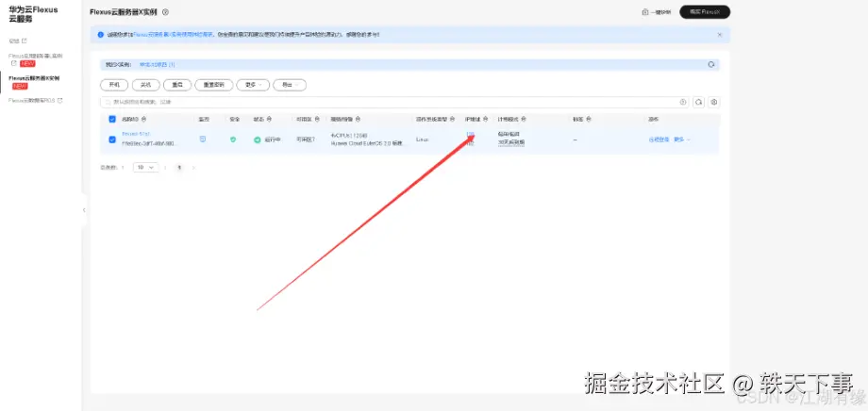Collapse the left sidebar with the handle
The width and height of the screenshot is (868, 411).
84,210
